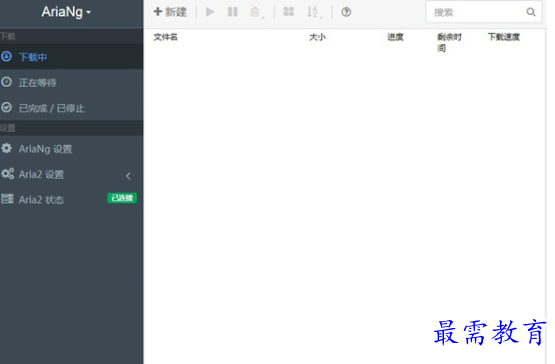Expand Aria2 设置 submenu
This screenshot has width=555, height=364.
pyautogui.click(x=71, y=174)
